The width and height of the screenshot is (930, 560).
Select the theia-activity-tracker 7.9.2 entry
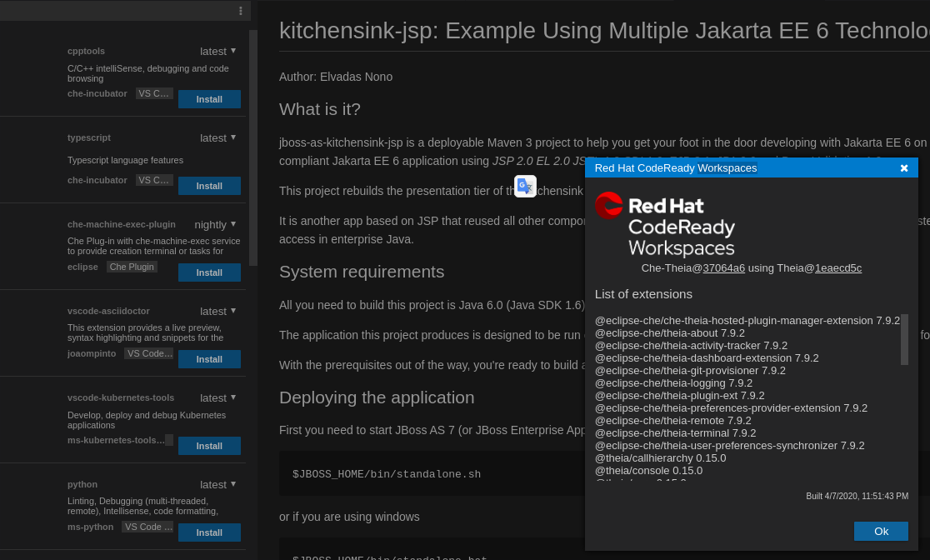pos(691,346)
